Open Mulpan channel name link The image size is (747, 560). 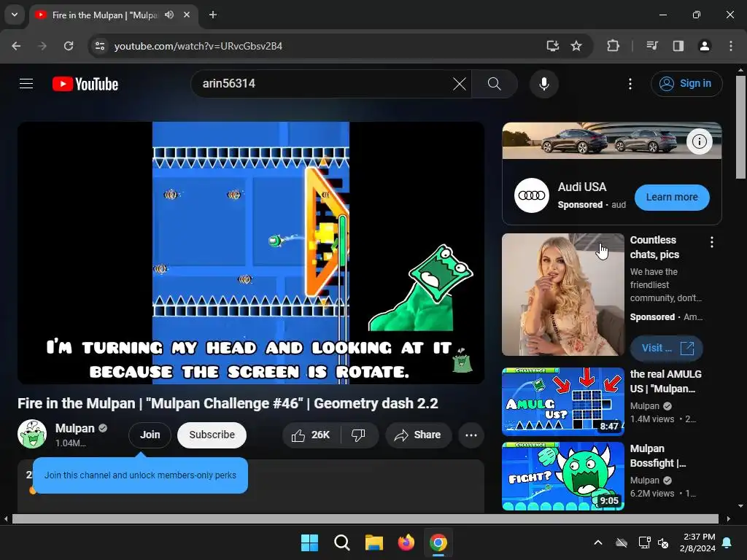click(x=75, y=428)
